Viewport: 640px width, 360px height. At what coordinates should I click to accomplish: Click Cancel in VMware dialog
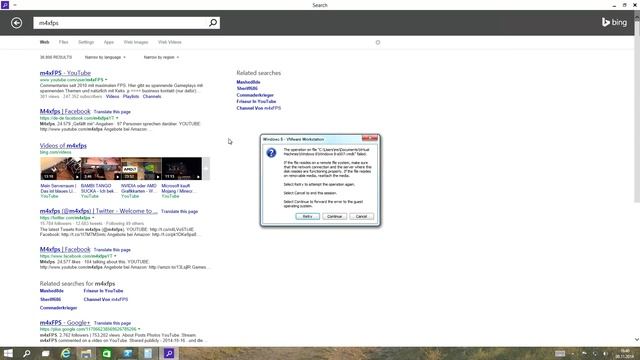tap(361, 216)
